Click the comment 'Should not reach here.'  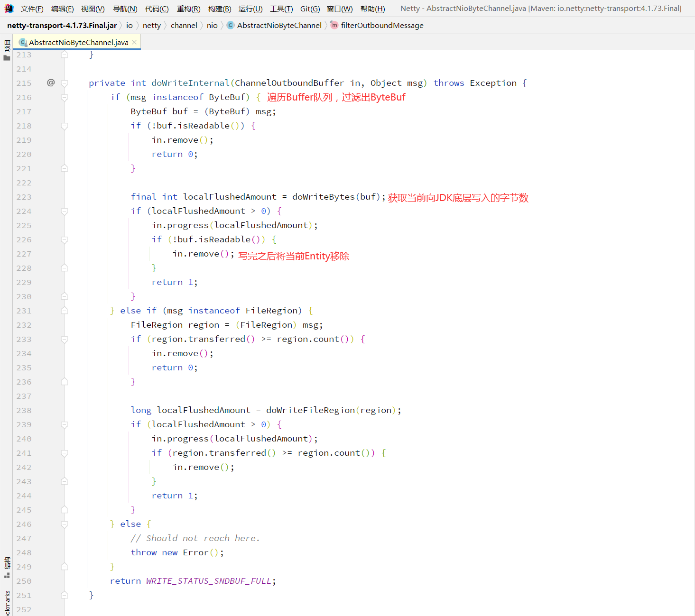click(195, 538)
